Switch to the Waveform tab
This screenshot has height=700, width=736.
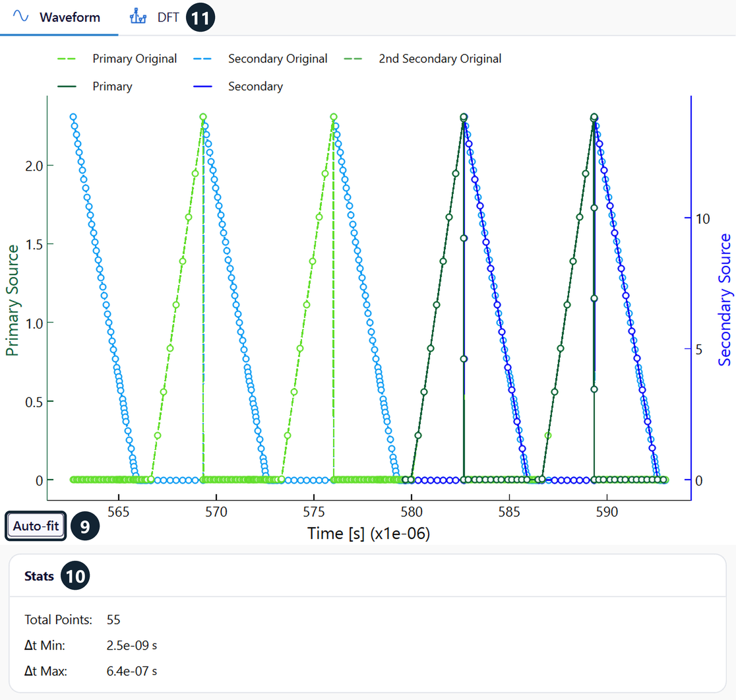pyautogui.click(x=59, y=17)
